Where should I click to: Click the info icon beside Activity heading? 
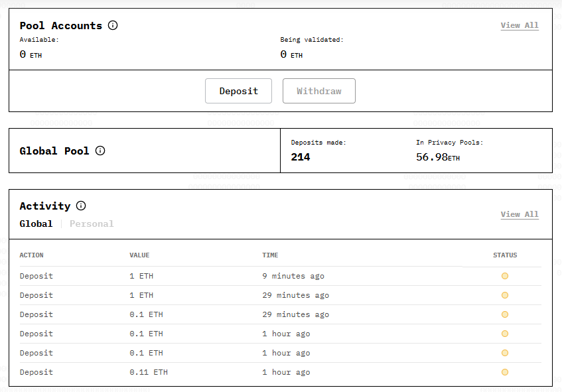[81, 206]
